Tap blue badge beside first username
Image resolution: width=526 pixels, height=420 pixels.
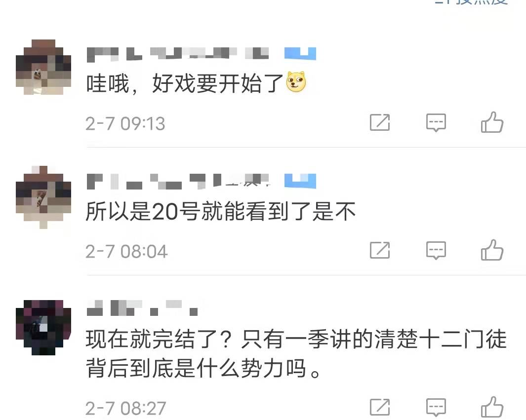(x=300, y=54)
